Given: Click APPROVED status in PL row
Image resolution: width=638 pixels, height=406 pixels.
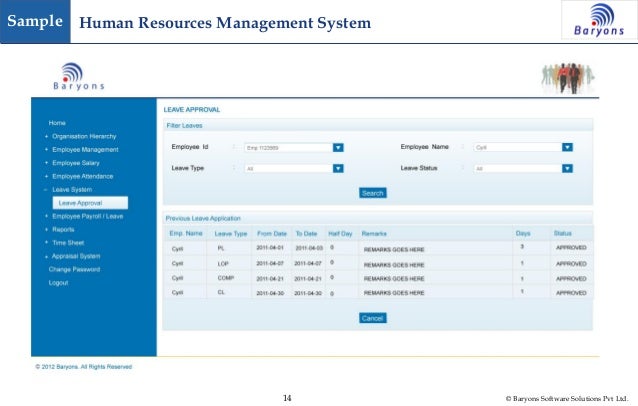Looking at the screenshot, I should click(x=571, y=247).
